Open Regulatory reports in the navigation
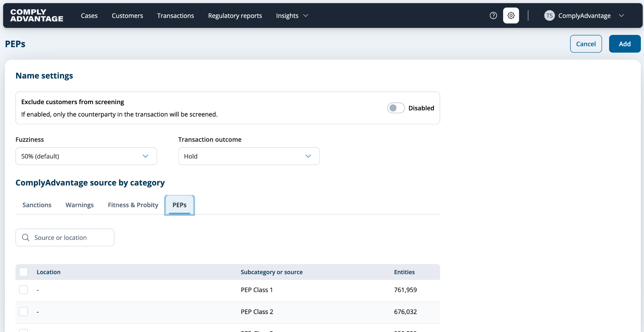 click(235, 15)
